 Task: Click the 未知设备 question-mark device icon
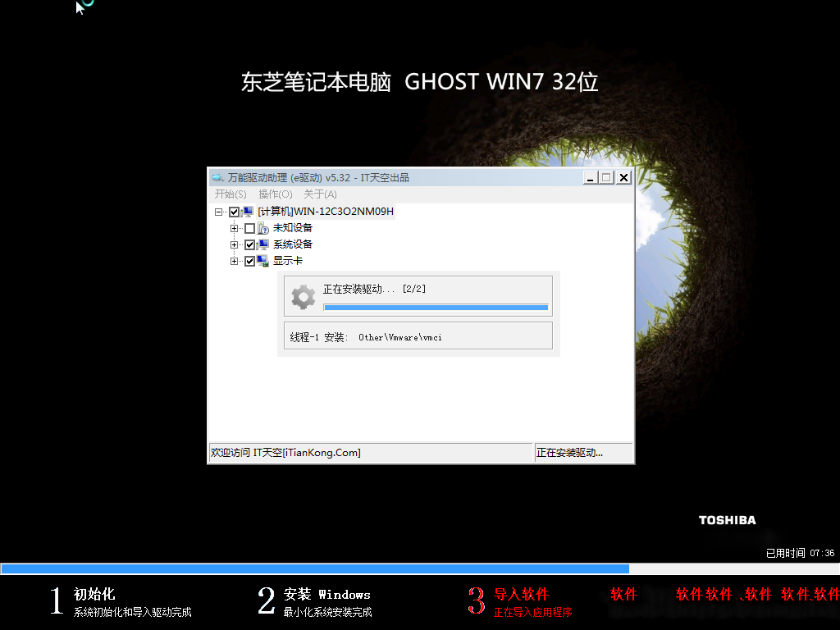tap(263, 228)
